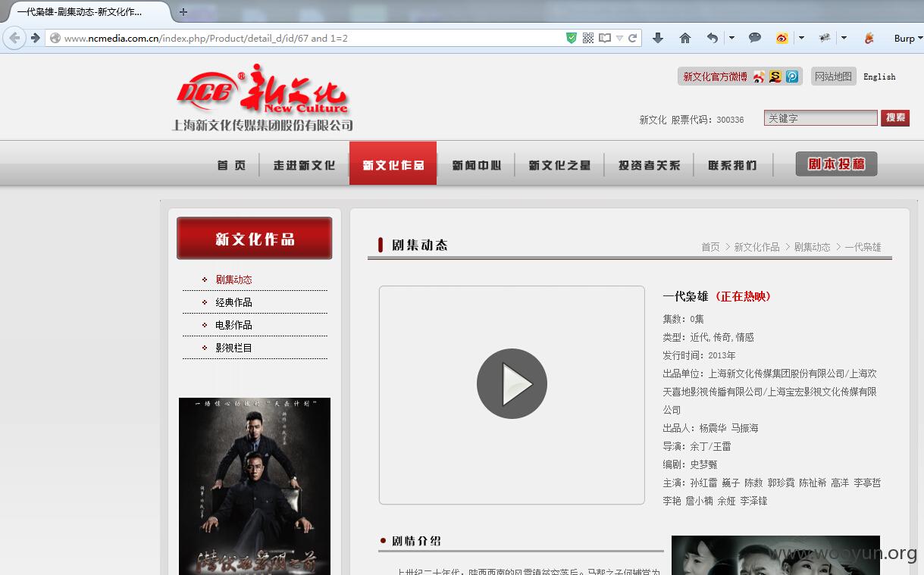Click the Weibo extension icon in toolbar
Viewport: 924px width, 575px height.
(x=782, y=38)
